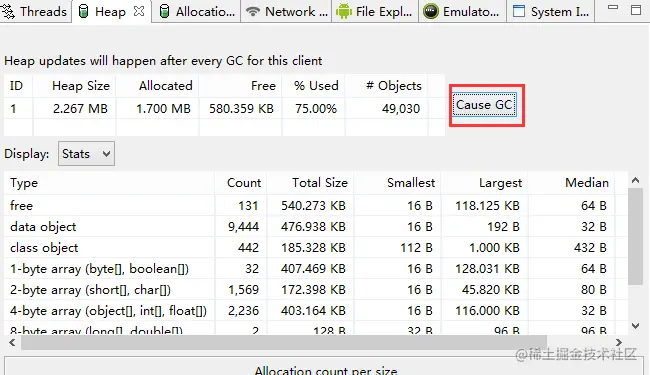
Task: Click the 580.359 KB free value
Action: tap(241, 109)
